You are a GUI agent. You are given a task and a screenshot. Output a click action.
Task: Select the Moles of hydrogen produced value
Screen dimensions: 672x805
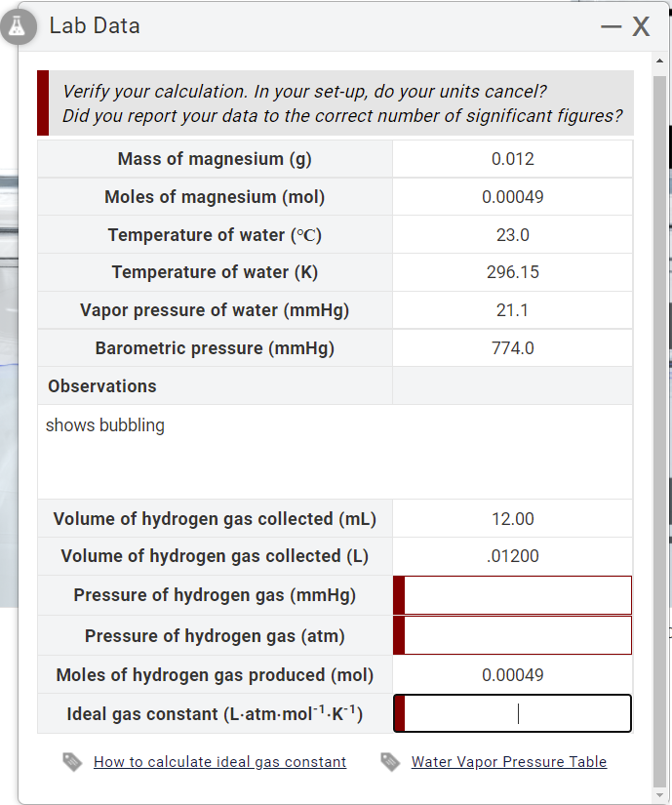(512, 674)
